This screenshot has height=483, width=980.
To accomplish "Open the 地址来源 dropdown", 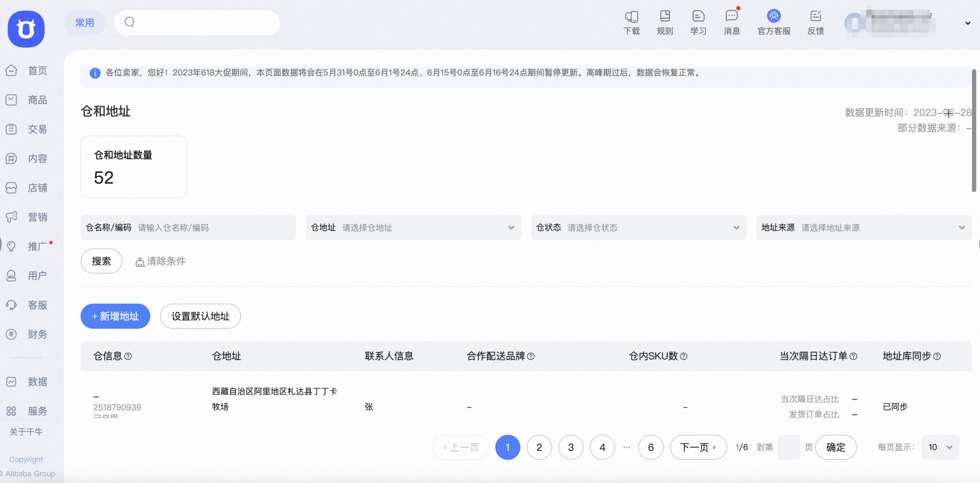I will click(864, 228).
